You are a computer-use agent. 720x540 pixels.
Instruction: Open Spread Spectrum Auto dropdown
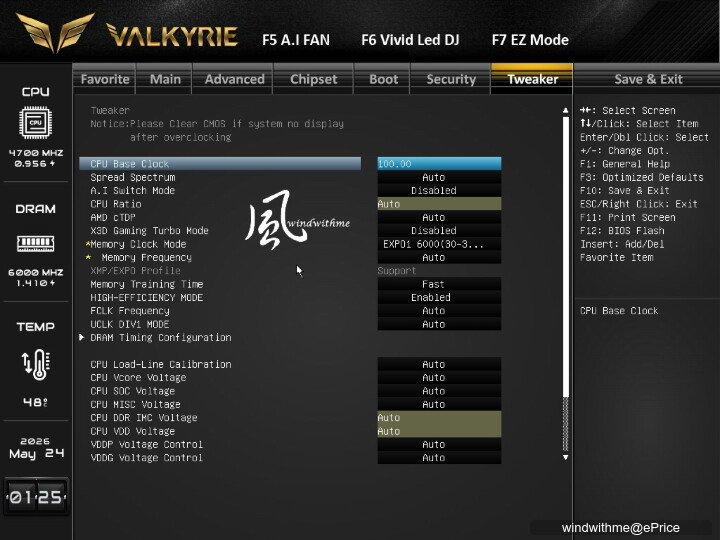click(439, 177)
